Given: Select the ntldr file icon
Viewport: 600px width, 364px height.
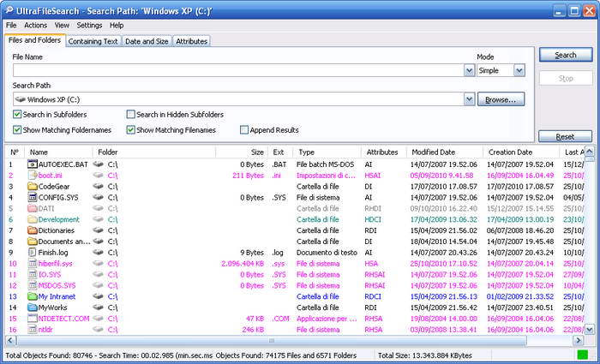Looking at the screenshot, I should 33,330.
